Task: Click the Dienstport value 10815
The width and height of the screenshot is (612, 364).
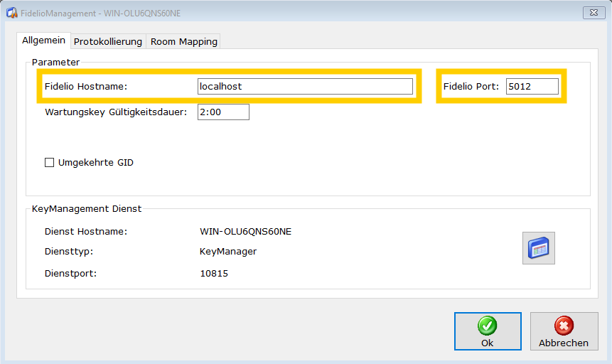Action: [x=214, y=273]
